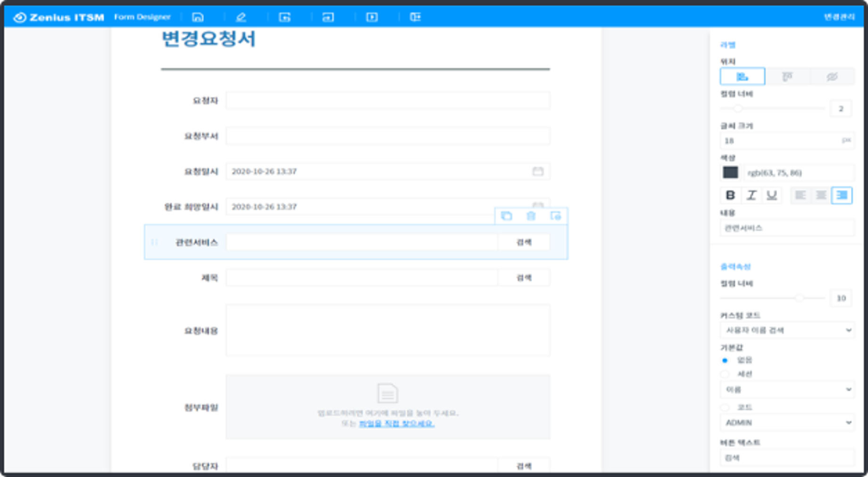868x477 pixels.
Task: Click the file browse link in 첨부파일
Action: (x=396, y=423)
